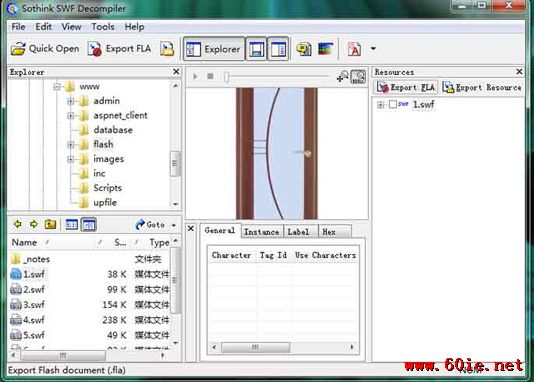Switch to the Instance tab
534x382 pixels.
point(262,232)
